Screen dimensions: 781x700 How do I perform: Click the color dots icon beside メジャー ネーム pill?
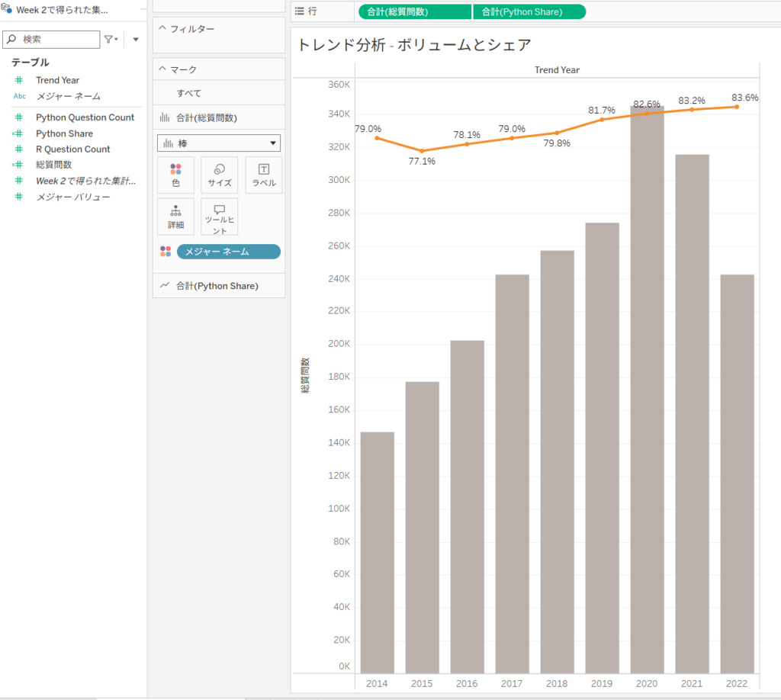166,252
